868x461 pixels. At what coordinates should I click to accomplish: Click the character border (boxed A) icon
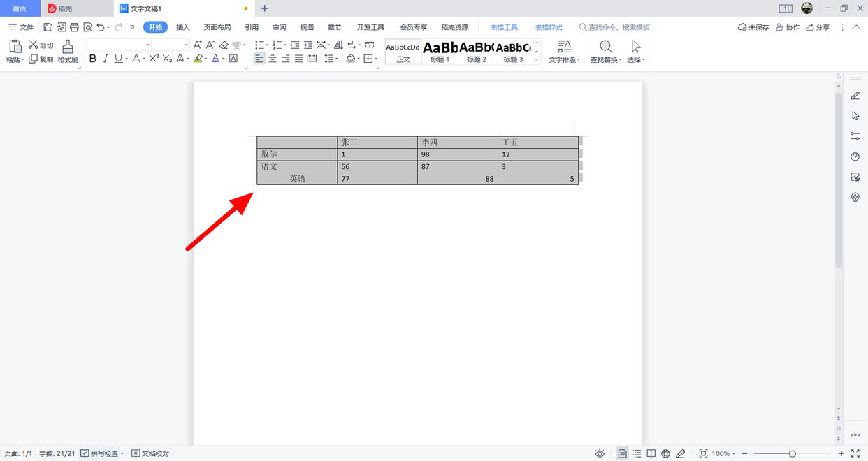(233, 59)
